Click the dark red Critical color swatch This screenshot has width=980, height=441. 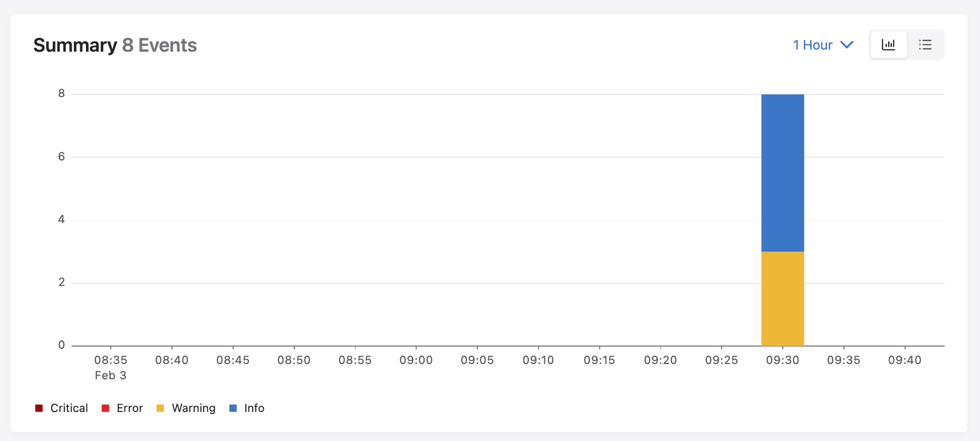click(39, 408)
